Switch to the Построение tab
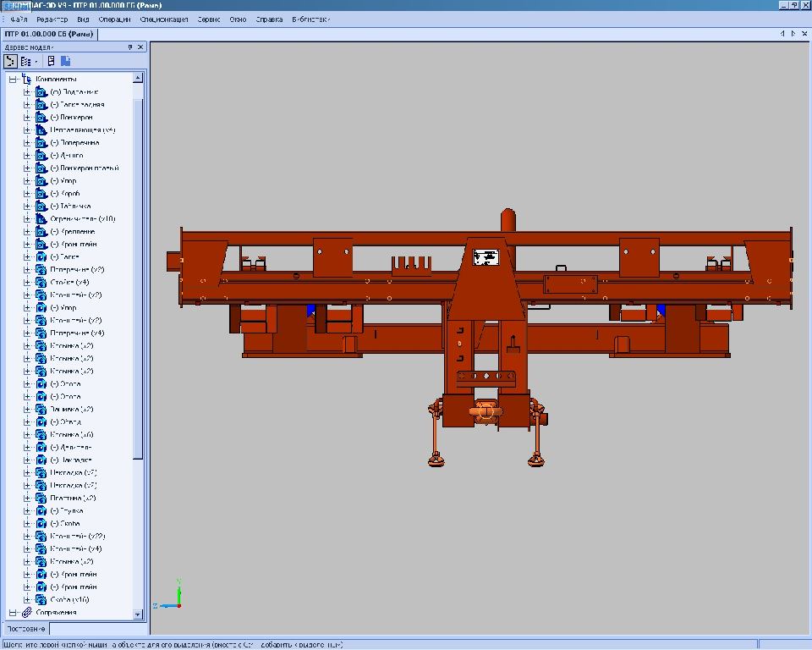The height and width of the screenshot is (650, 812). coord(25,629)
